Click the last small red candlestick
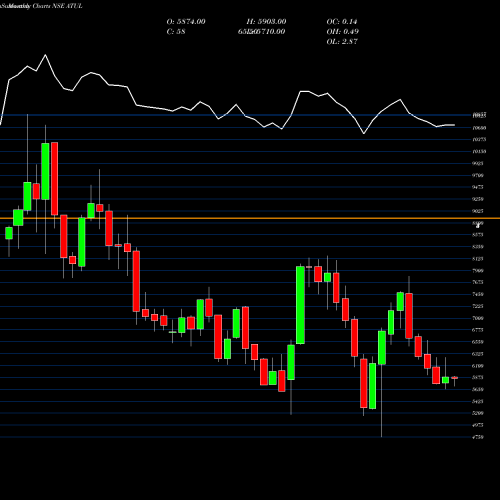500x500 pixels. [454, 378]
